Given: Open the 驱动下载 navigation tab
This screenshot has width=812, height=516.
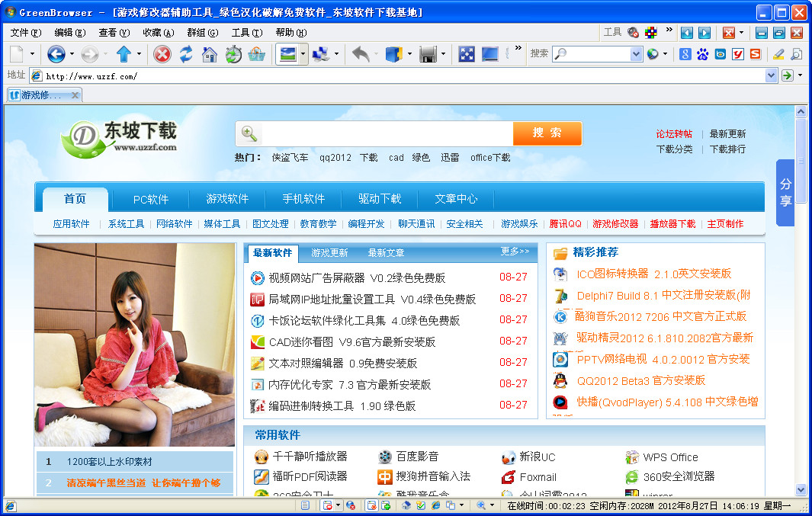Looking at the screenshot, I should pos(380,199).
